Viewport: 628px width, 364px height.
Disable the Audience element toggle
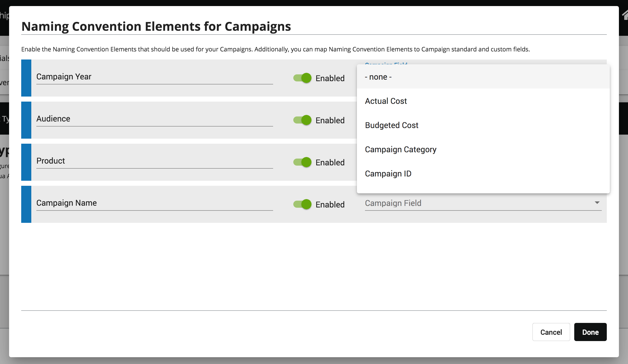[302, 120]
